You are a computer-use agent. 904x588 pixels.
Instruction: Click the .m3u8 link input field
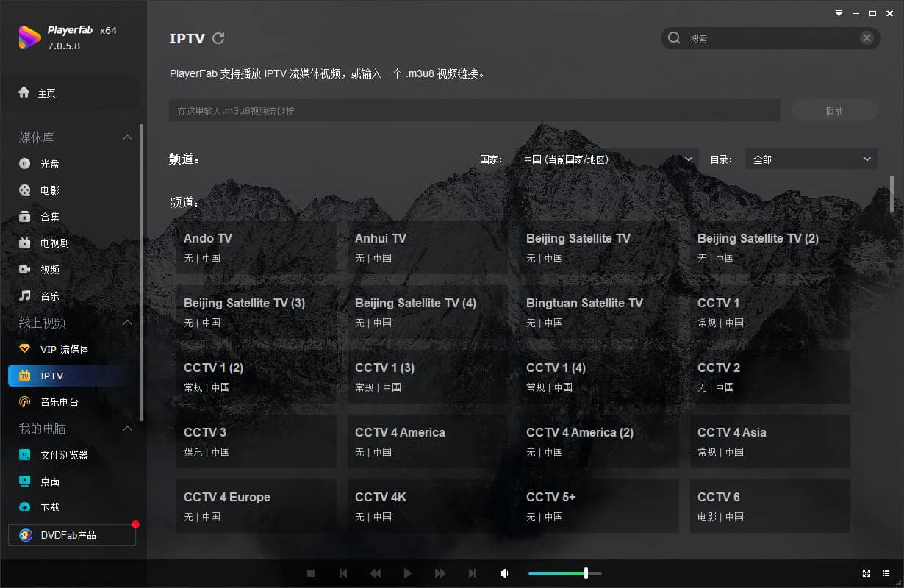475,110
